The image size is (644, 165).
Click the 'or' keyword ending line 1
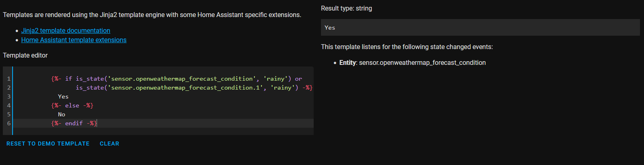click(x=298, y=79)
